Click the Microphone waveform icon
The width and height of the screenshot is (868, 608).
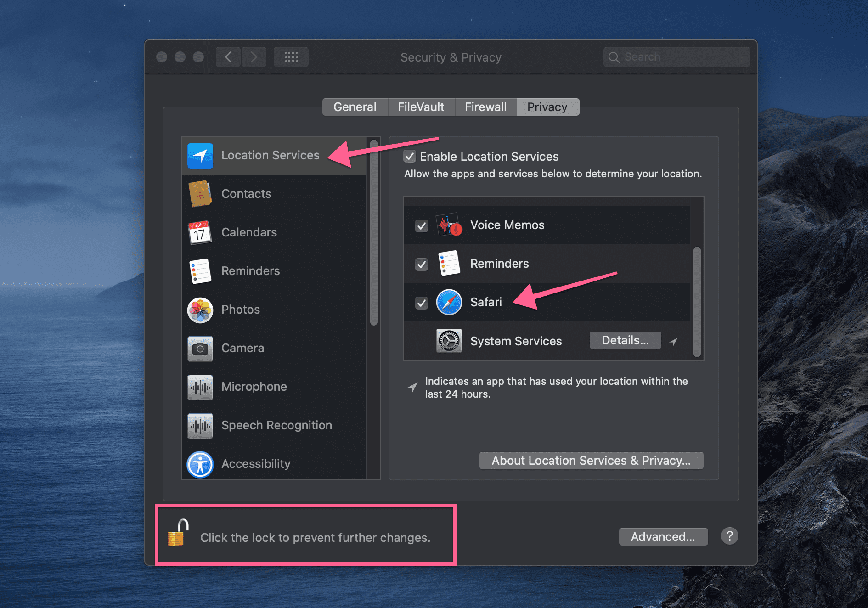pyautogui.click(x=200, y=387)
